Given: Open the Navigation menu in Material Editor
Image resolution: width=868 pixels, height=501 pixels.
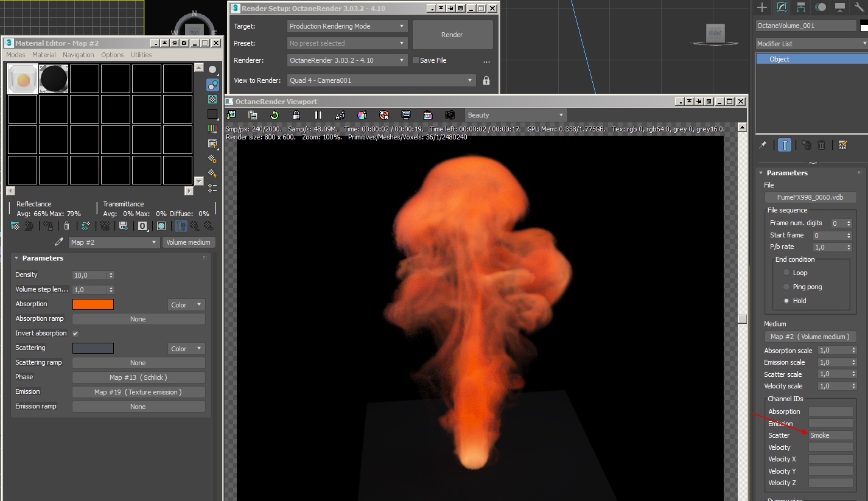Looking at the screenshot, I should pyautogui.click(x=79, y=55).
